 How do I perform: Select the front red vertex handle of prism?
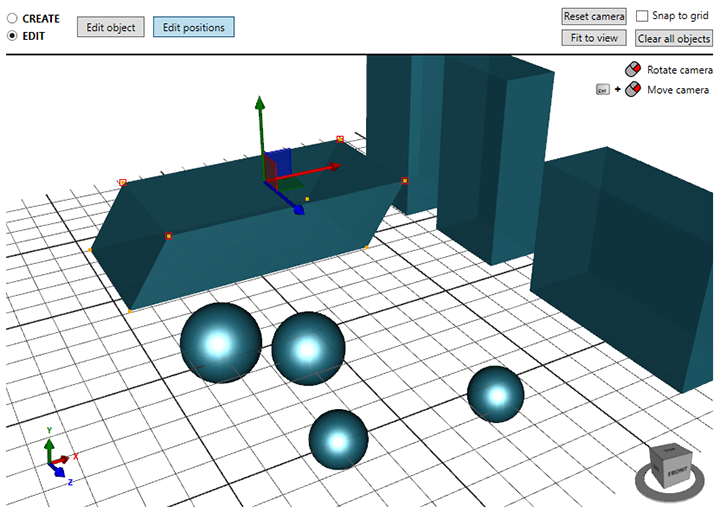click(x=169, y=236)
